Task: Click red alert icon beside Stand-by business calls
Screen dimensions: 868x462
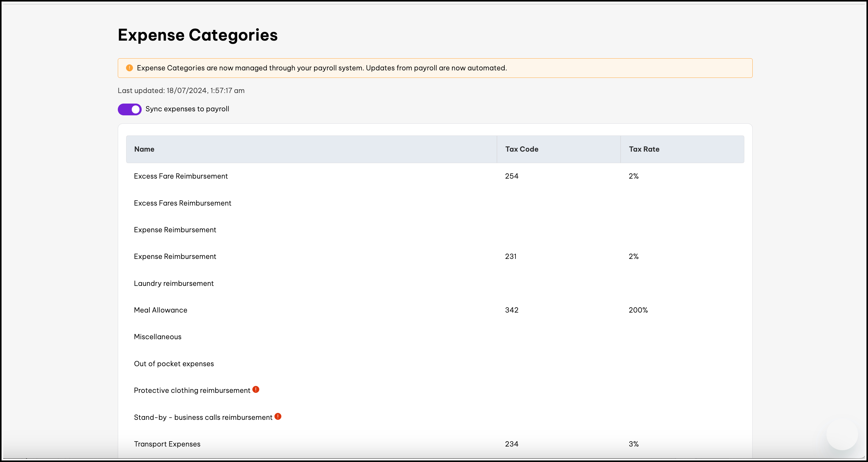Action: pyautogui.click(x=278, y=416)
